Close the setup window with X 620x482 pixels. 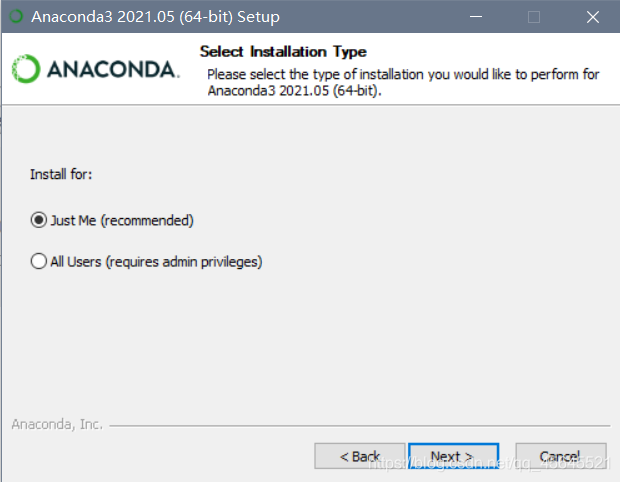[593, 17]
